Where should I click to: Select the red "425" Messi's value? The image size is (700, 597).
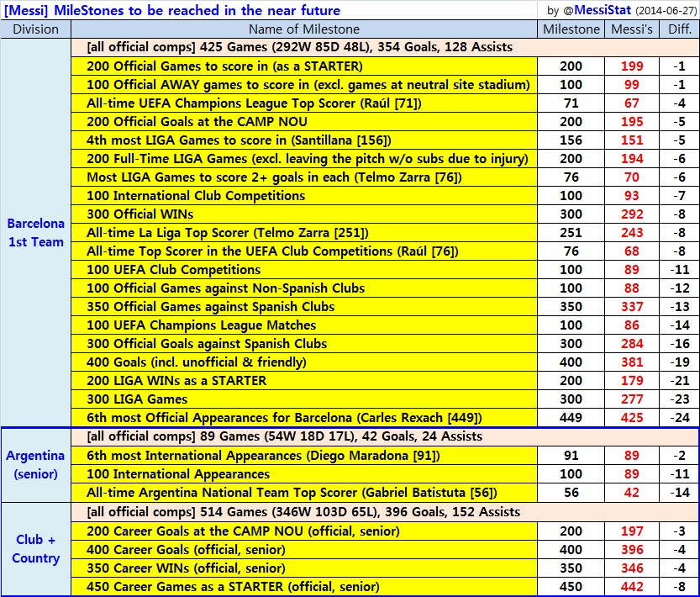pyautogui.click(x=632, y=418)
